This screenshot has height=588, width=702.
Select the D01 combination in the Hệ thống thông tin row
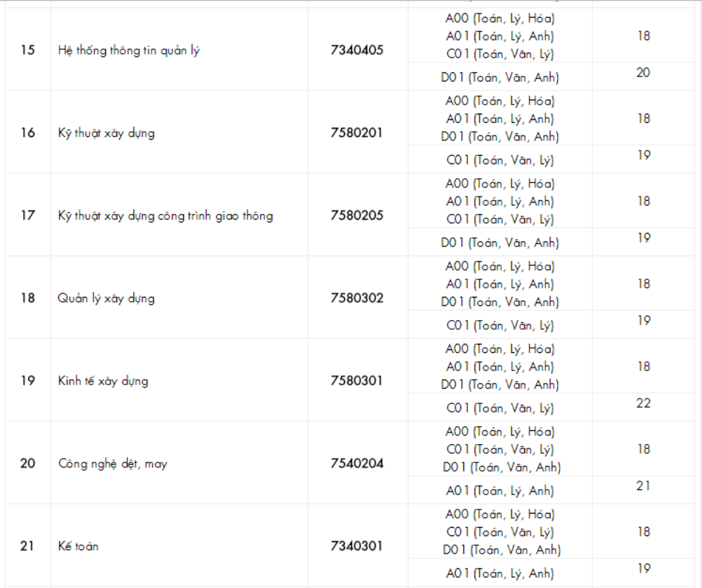[x=500, y=78]
